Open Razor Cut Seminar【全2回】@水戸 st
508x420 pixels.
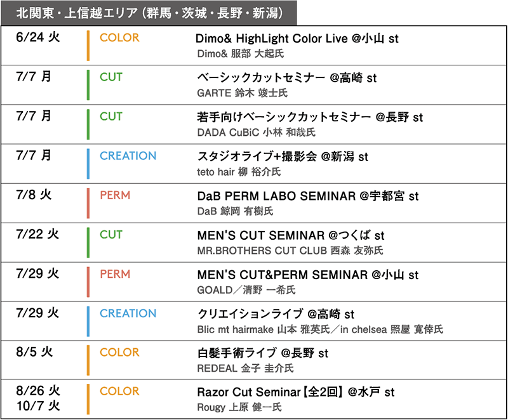[x=296, y=392]
